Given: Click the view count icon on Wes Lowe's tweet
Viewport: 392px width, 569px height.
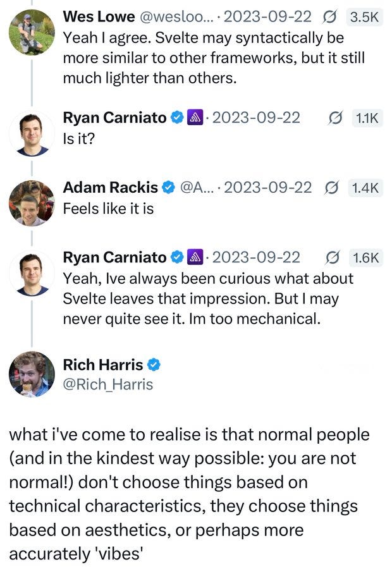Looking at the screenshot, I should point(329,17).
